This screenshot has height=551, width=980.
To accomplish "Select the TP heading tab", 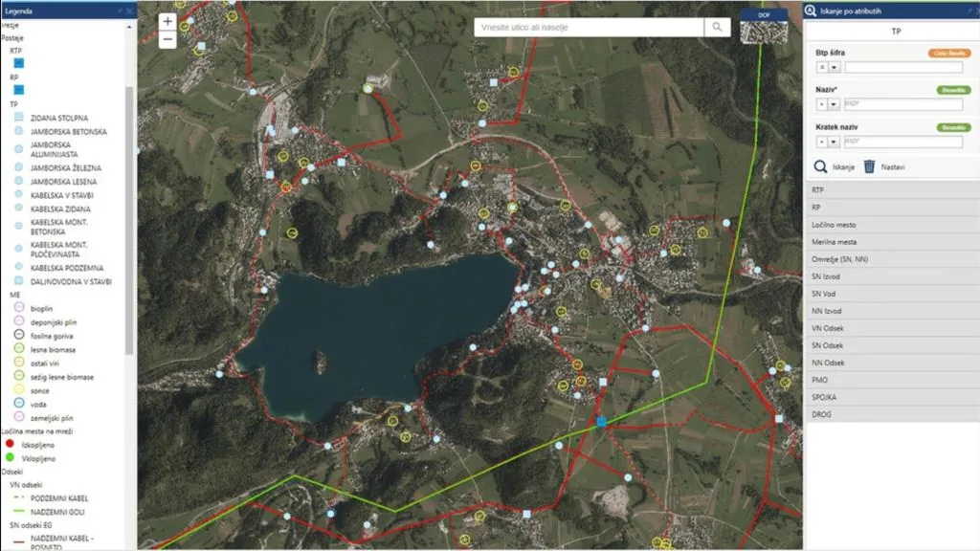I will [896, 32].
